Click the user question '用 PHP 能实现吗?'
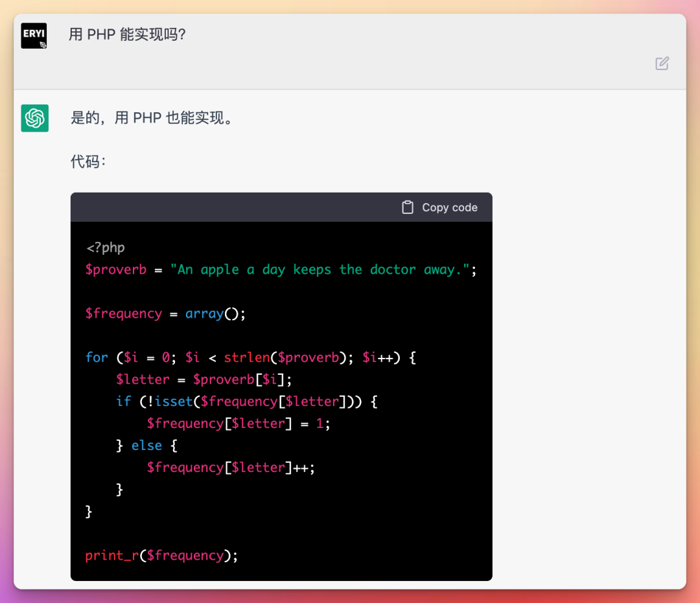 [127, 34]
